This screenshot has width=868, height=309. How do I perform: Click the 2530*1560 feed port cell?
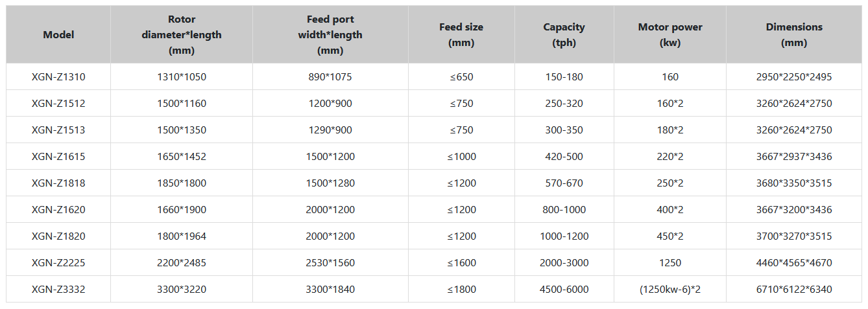click(x=330, y=263)
